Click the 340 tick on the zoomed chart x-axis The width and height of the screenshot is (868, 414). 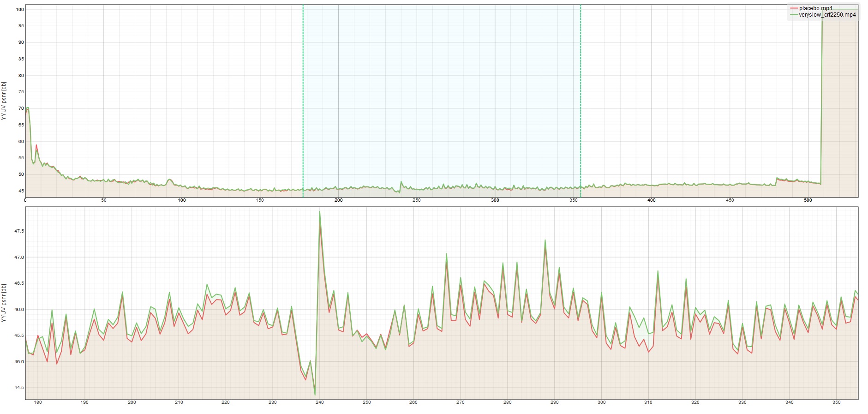point(790,402)
